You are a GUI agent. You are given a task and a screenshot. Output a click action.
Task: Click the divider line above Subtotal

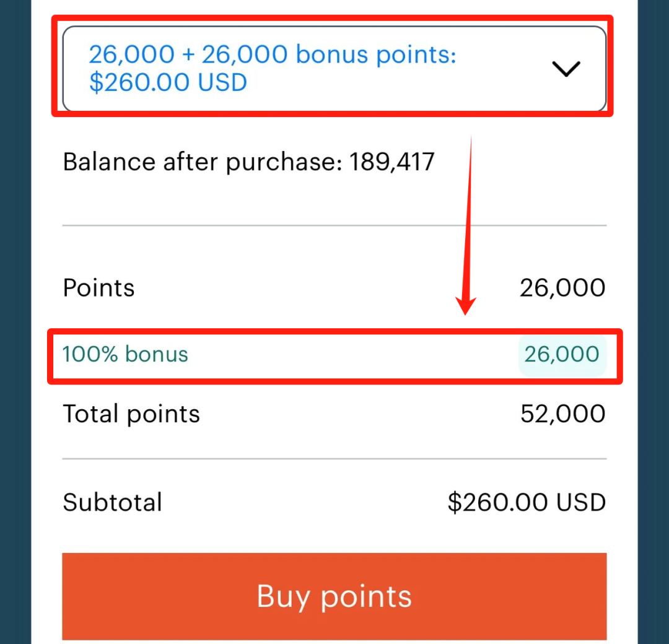pos(334,459)
